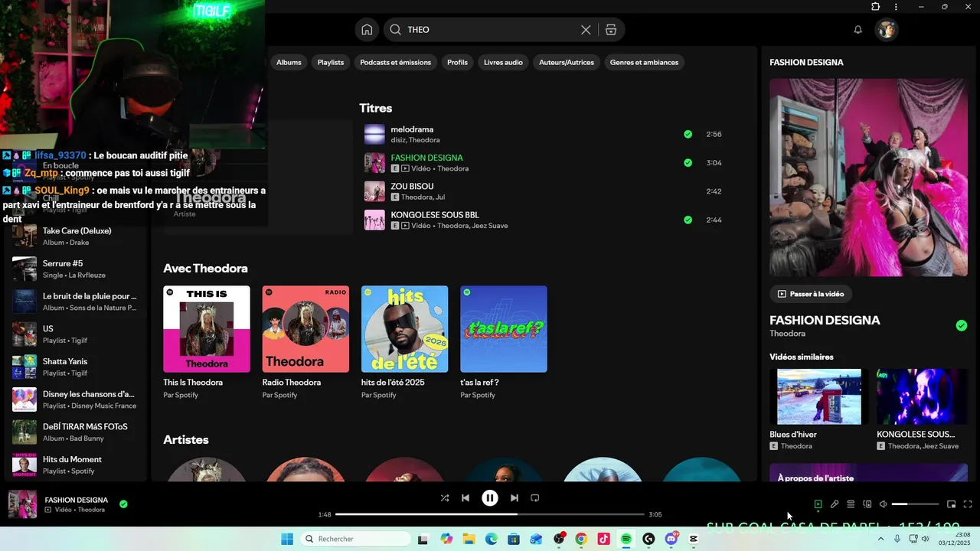
Task: Open CapCut from the taskbar
Action: coord(694,539)
